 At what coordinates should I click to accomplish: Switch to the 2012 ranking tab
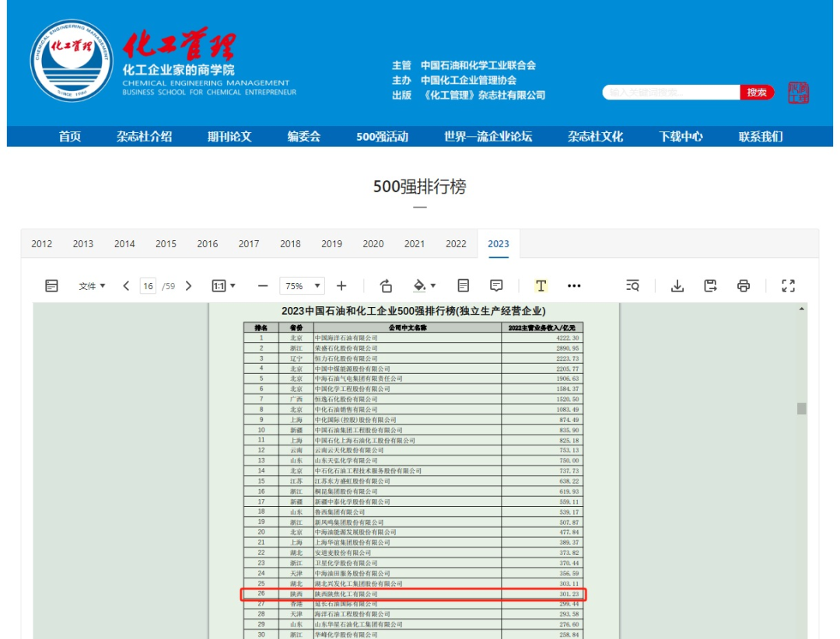tap(42, 244)
